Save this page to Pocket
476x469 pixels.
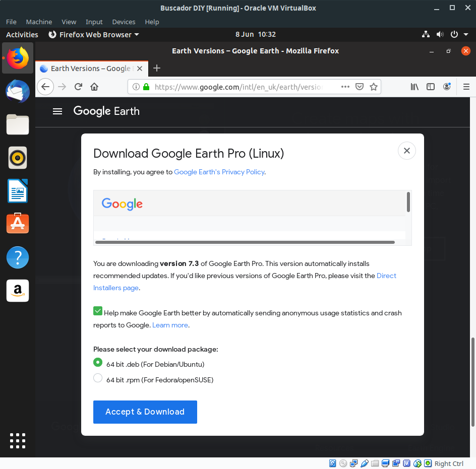click(x=360, y=87)
